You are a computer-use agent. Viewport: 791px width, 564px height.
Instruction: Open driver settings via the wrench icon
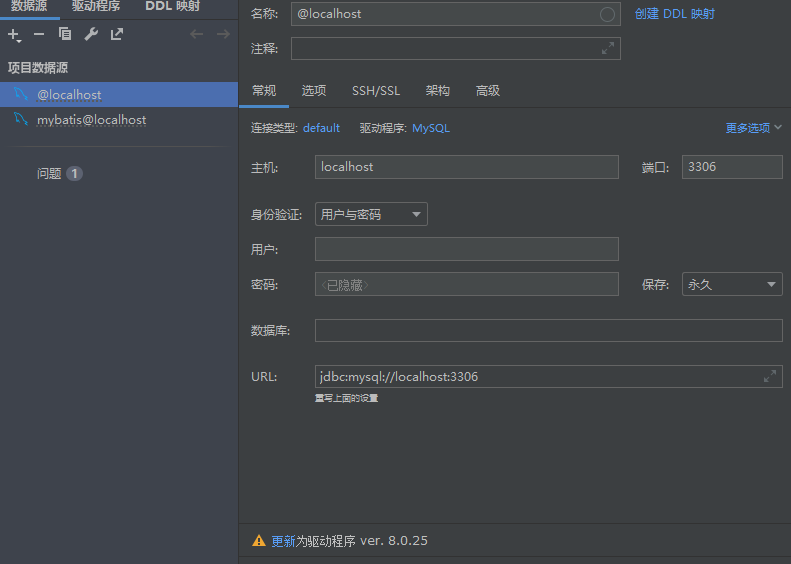point(91,34)
